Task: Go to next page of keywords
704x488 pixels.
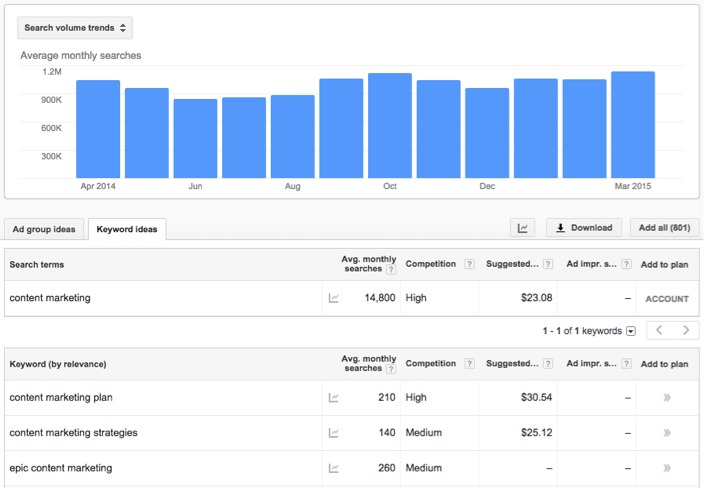Action: (x=686, y=330)
